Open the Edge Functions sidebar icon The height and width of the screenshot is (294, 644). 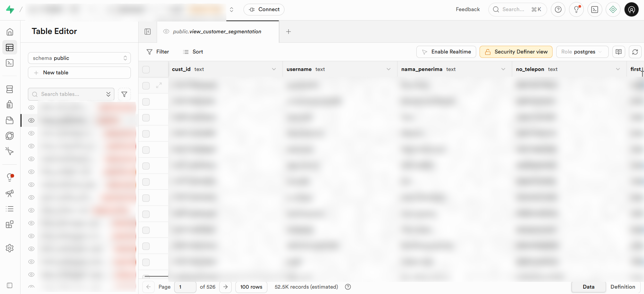click(x=10, y=136)
